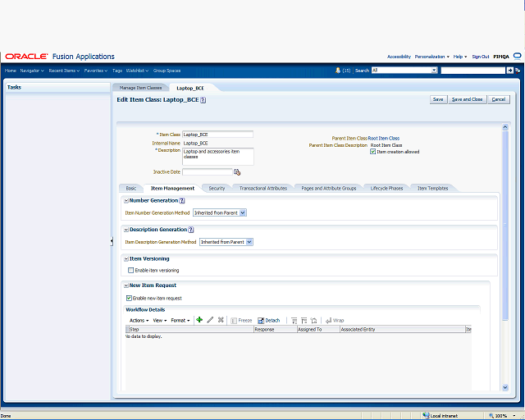Click the page scrollbar down arrow

click(x=505, y=387)
